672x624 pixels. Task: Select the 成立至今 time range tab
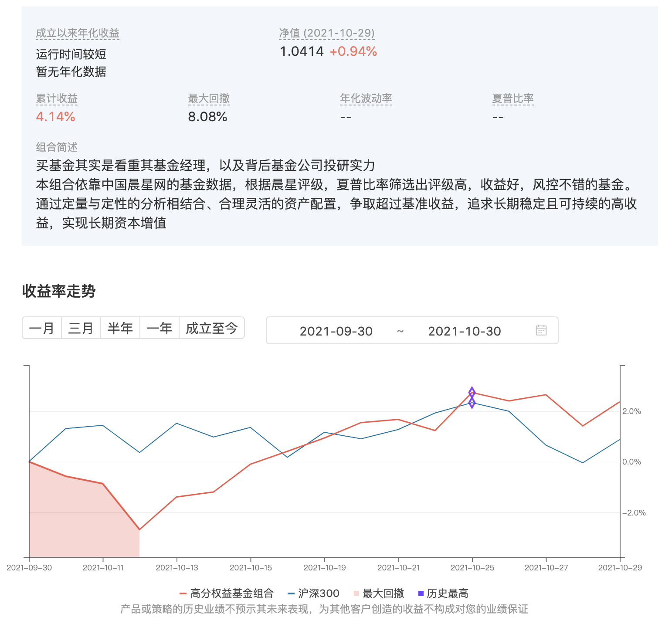pos(212,328)
